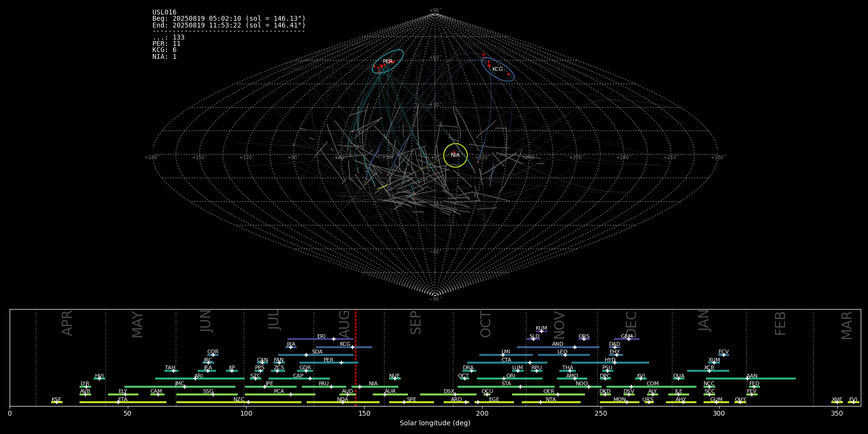This screenshot has height=434, width=868.
Task: Click the AUR shower label in timeline
Action: (390, 392)
